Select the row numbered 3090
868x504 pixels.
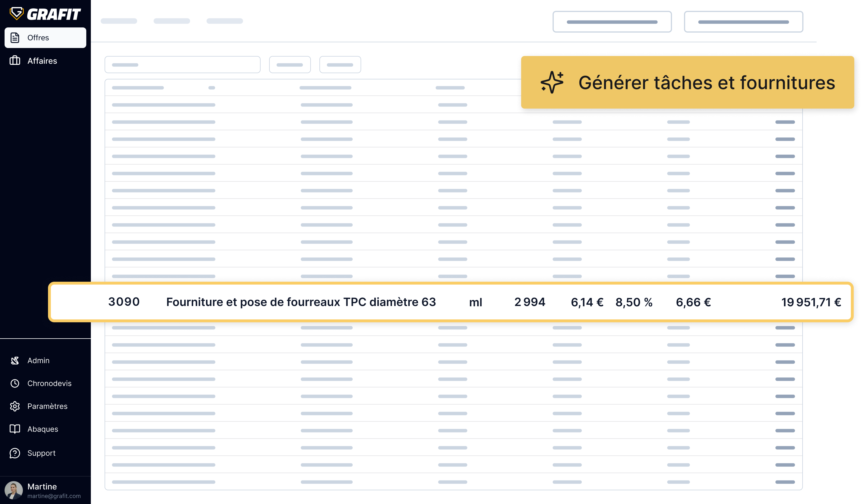pyautogui.click(x=124, y=302)
